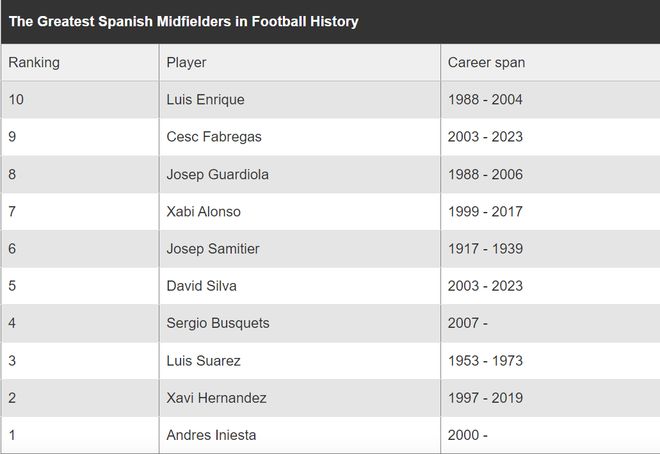Select the Xabi Alonso cell
Screen dimensions: 660x454
point(204,212)
